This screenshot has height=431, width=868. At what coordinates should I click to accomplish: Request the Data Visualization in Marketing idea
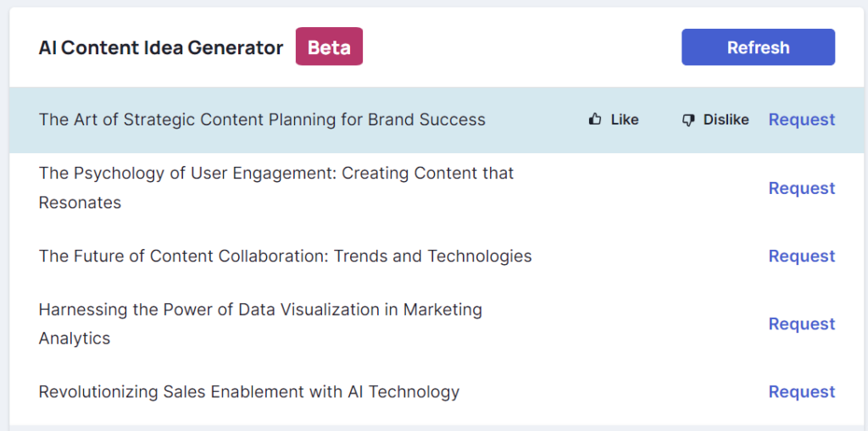(802, 323)
